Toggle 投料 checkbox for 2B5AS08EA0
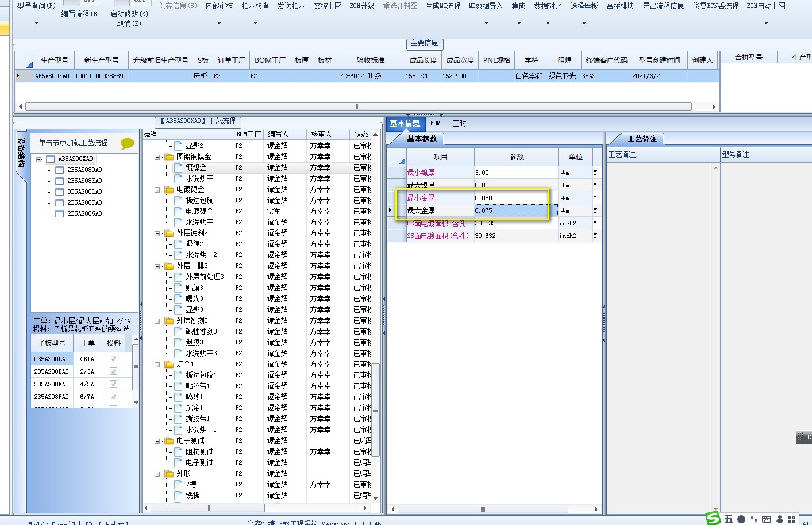The image size is (812, 525). click(113, 384)
